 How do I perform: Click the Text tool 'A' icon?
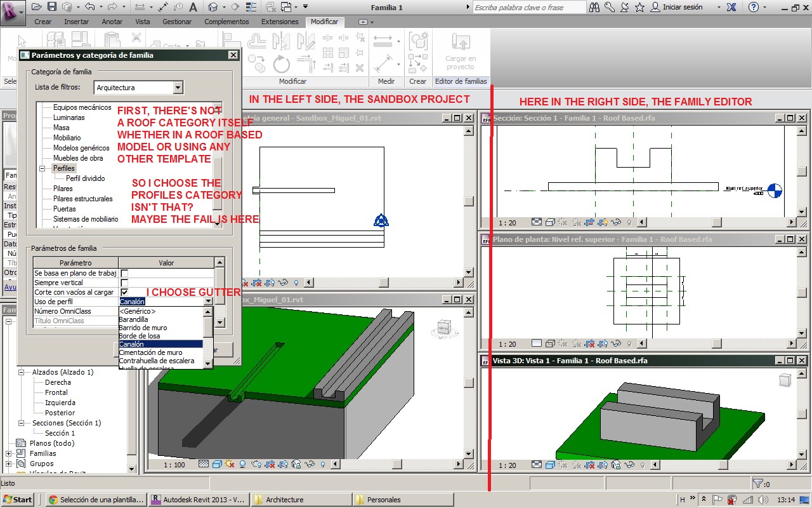click(193, 7)
